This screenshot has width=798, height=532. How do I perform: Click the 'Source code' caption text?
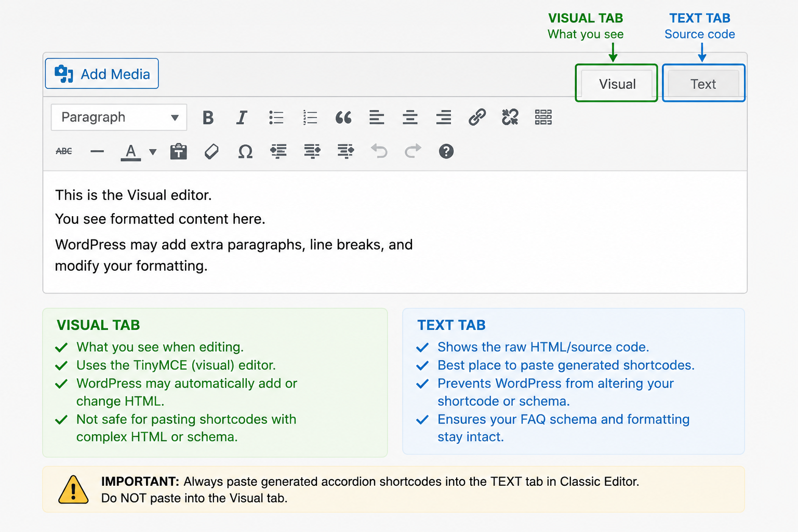[700, 34]
